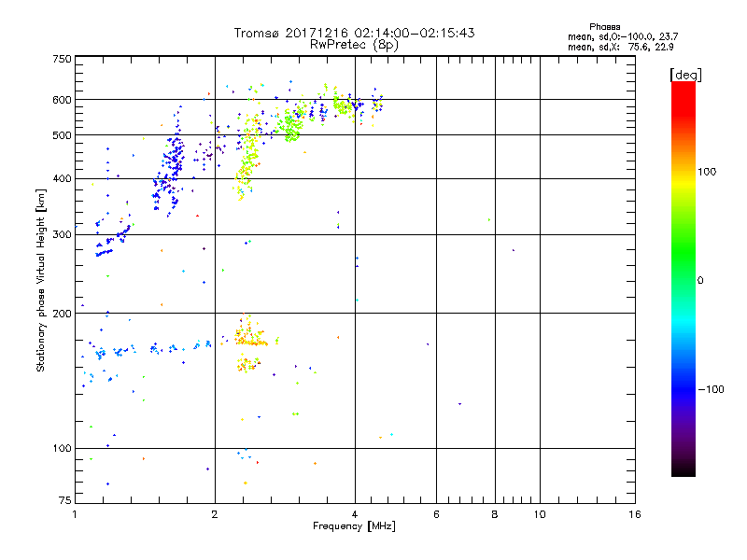Click the 'mean, sd,O:-100.0, 23.7' statistics line
The width and height of the screenshot is (747, 560).
click(623, 36)
